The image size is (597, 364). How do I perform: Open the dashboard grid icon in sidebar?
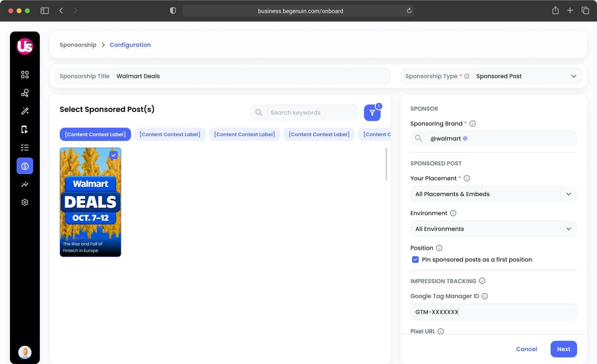tap(25, 75)
